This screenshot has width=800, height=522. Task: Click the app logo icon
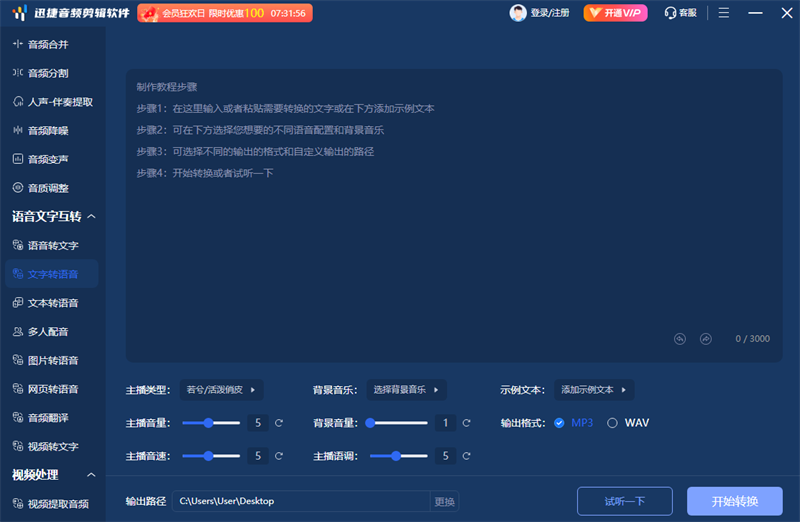19,13
